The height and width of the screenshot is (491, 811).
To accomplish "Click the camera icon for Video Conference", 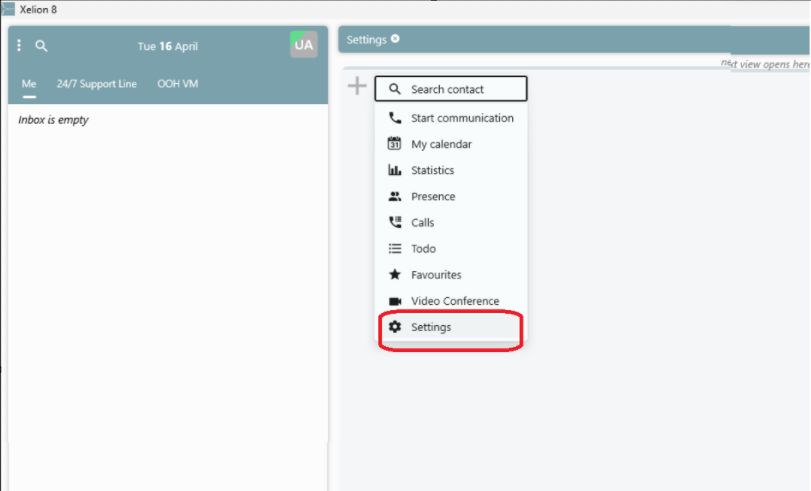I will [395, 301].
